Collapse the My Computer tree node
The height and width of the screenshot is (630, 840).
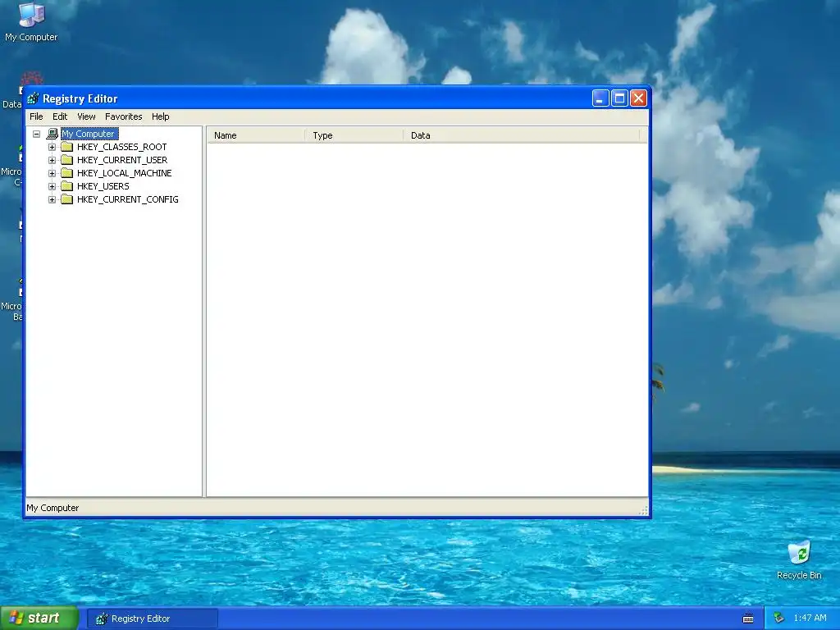point(36,134)
